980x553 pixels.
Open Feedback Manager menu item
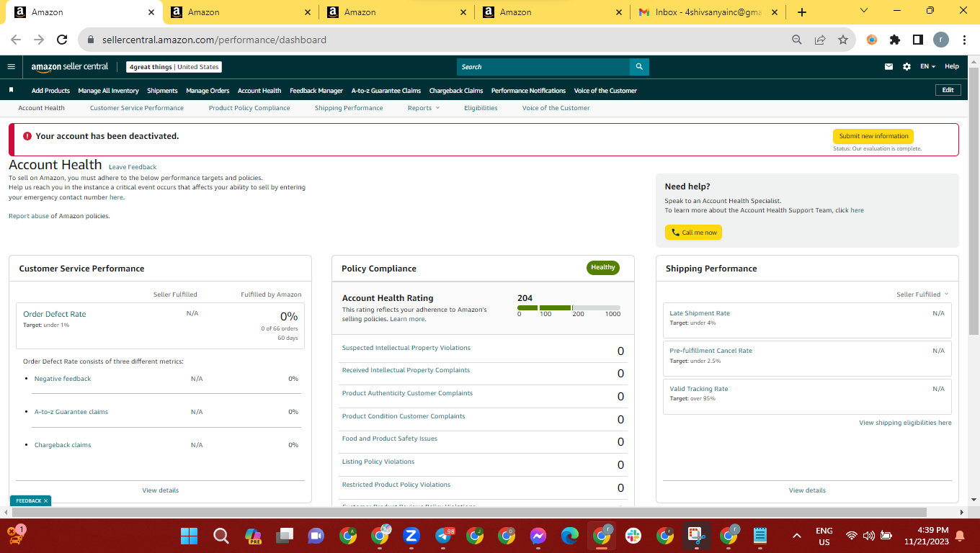coord(316,91)
